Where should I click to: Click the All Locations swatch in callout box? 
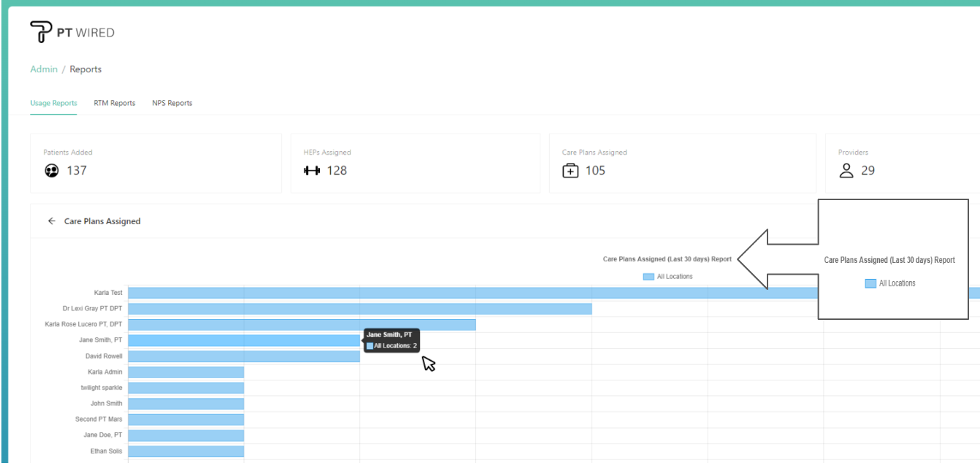point(870,283)
